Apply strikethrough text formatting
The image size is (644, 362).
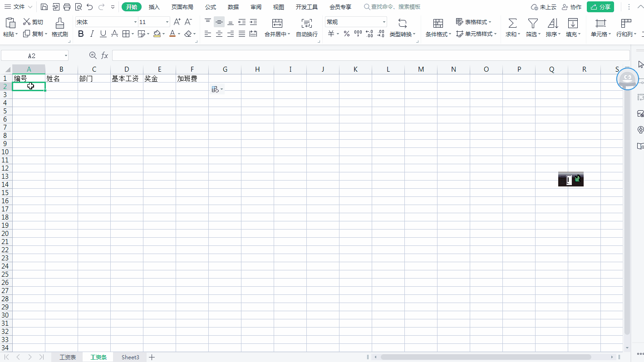coord(115,34)
